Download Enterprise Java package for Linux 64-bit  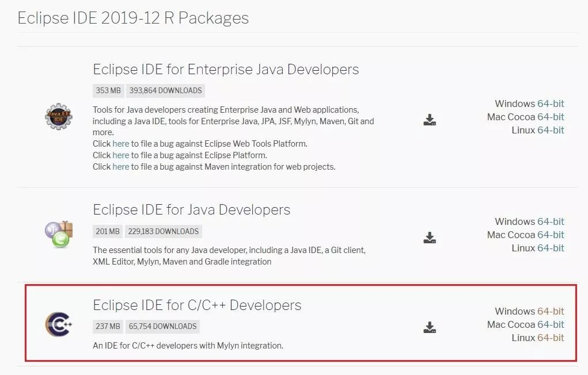(551, 130)
